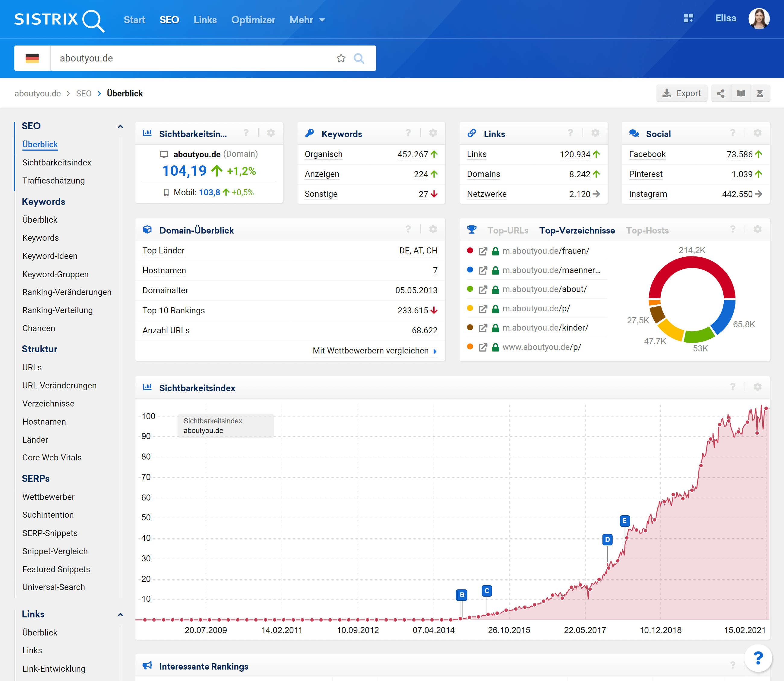Open the apps grid icon near Elisa
This screenshot has width=784, height=681.
click(688, 18)
